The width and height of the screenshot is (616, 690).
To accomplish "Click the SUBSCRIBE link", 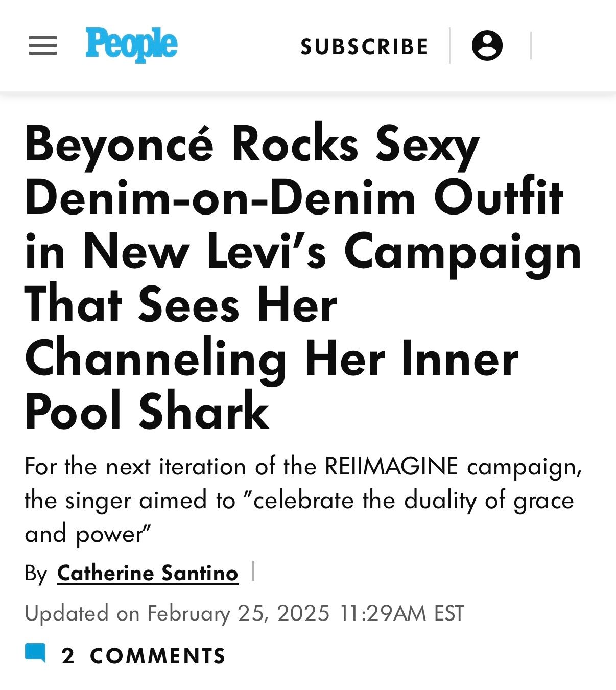I will (x=364, y=46).
